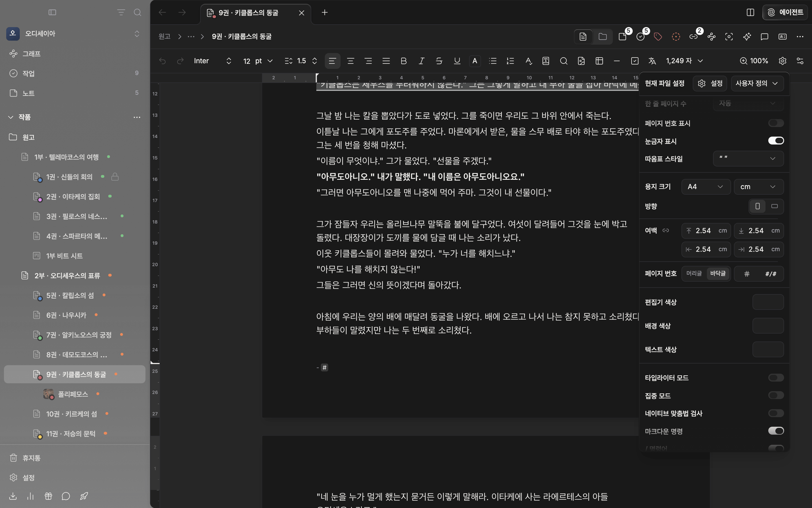Center align the text
The image size is (812, 508).
[350, 61]
